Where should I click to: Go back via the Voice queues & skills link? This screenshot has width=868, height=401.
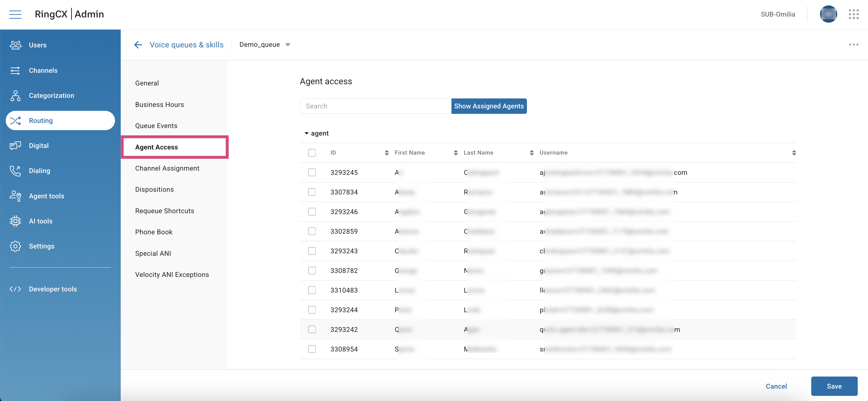186,44
